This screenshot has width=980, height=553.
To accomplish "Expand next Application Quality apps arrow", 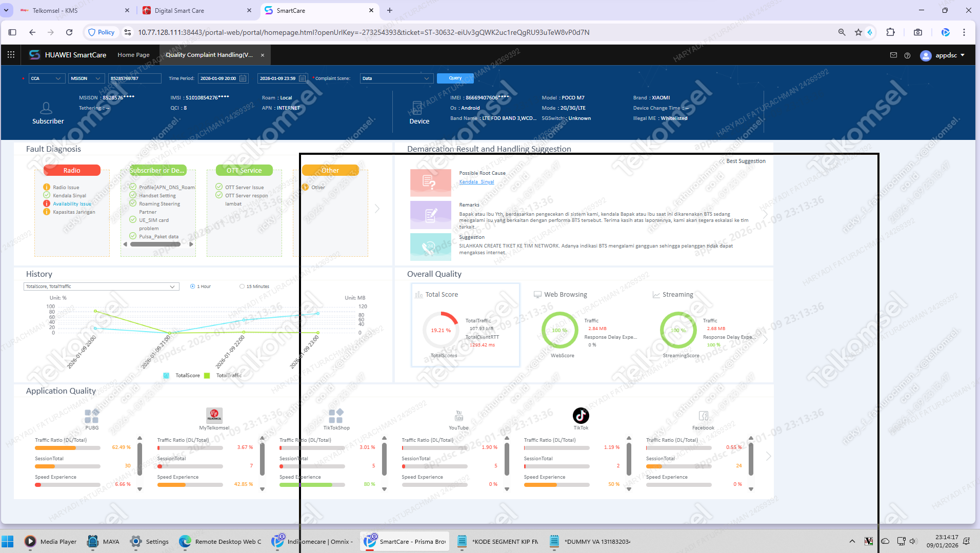I will [768, 456].
